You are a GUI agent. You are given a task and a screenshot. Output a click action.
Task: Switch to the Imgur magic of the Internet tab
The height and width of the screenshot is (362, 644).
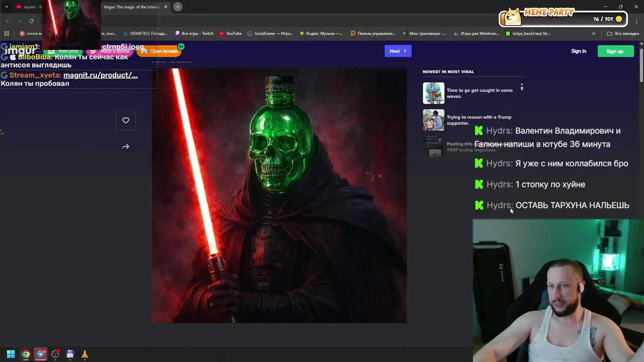[132, 7]
